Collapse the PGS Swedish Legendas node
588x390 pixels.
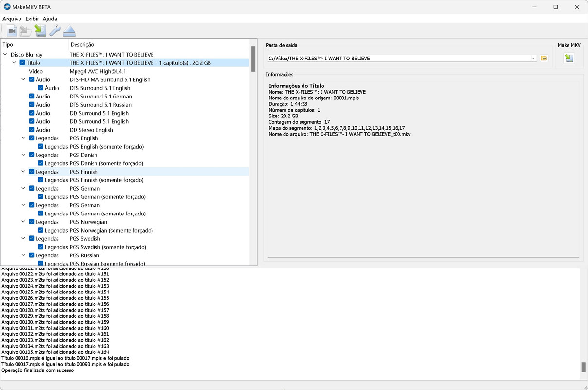[23, 239]
